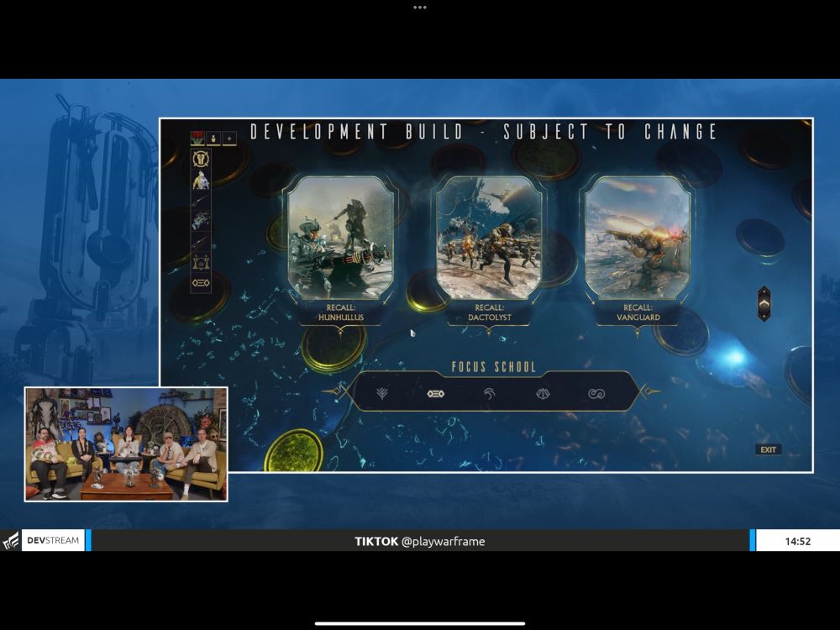Click the 'Recall: Hunhullus' label
The image size is (840, 630).
[341, 312]
